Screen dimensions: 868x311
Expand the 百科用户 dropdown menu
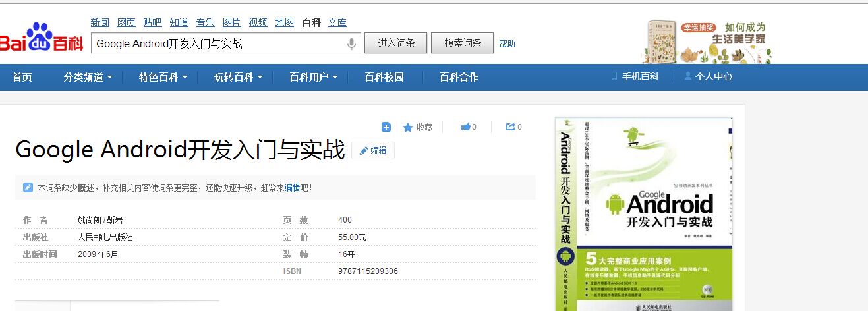pyautogui.click(x=313, y=77)
